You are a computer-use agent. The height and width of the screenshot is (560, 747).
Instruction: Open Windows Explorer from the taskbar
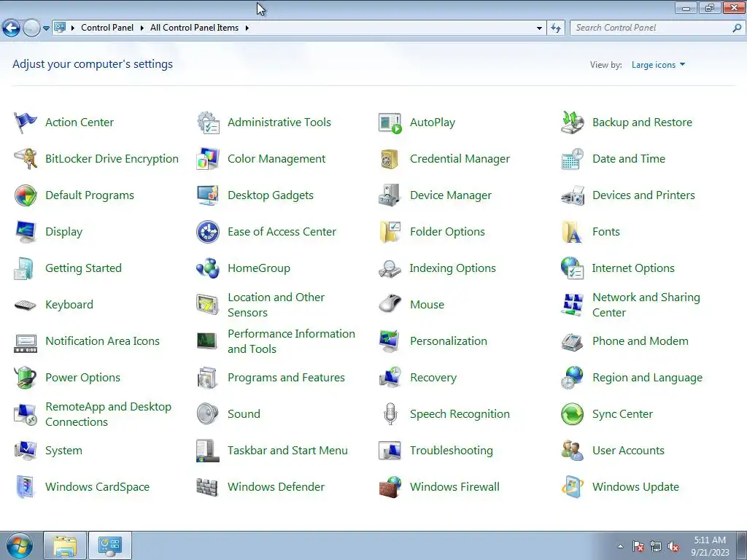pos(65,545)
